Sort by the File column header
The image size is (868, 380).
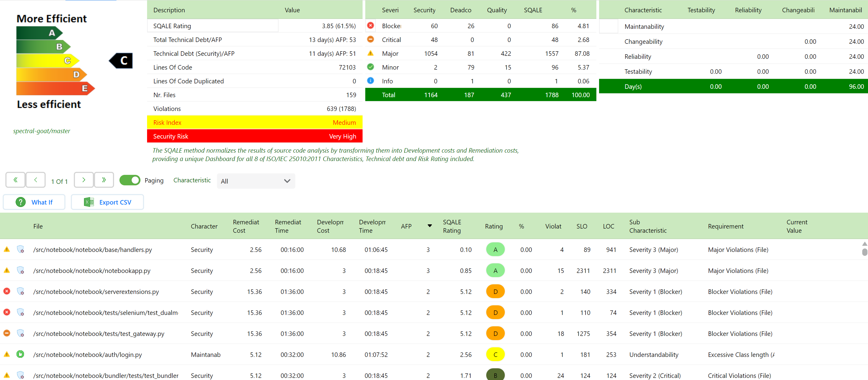(x=38, y=226)
